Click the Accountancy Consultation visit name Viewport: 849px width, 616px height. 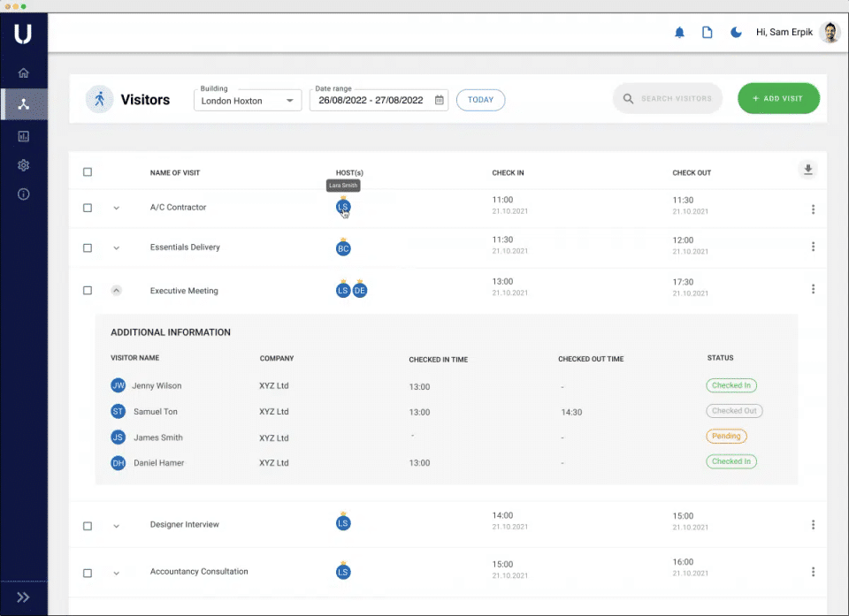coord(199,572)
